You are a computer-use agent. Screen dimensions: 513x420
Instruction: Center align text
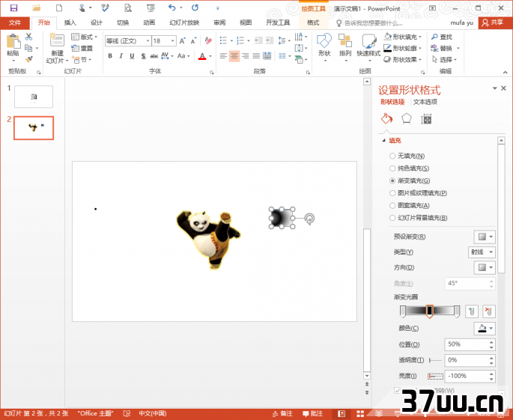(234, 56)
